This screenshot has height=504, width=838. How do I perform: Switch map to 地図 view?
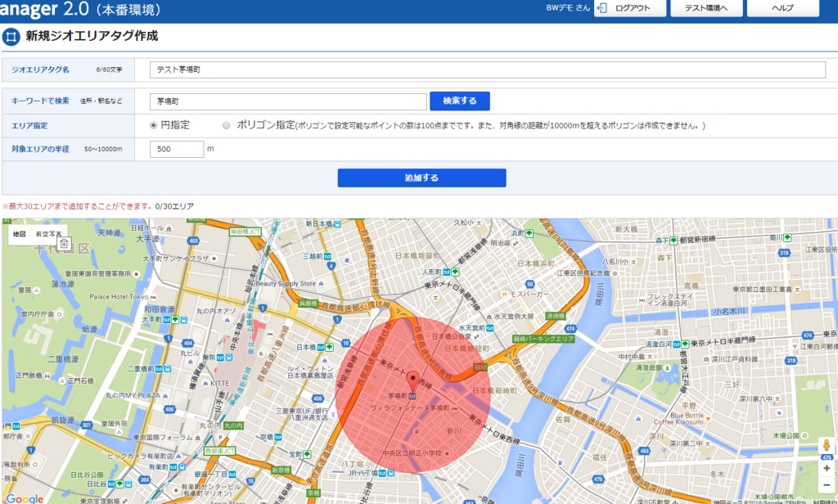[20, 234]
